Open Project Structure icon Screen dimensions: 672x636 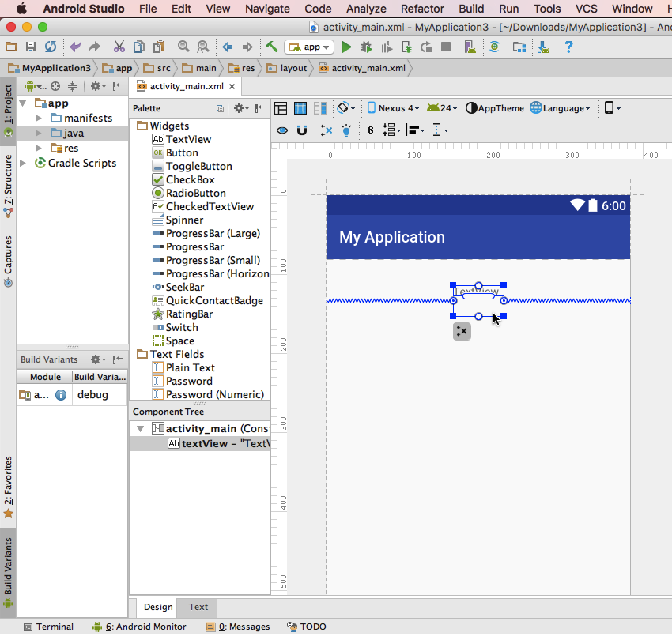[519, 47]
